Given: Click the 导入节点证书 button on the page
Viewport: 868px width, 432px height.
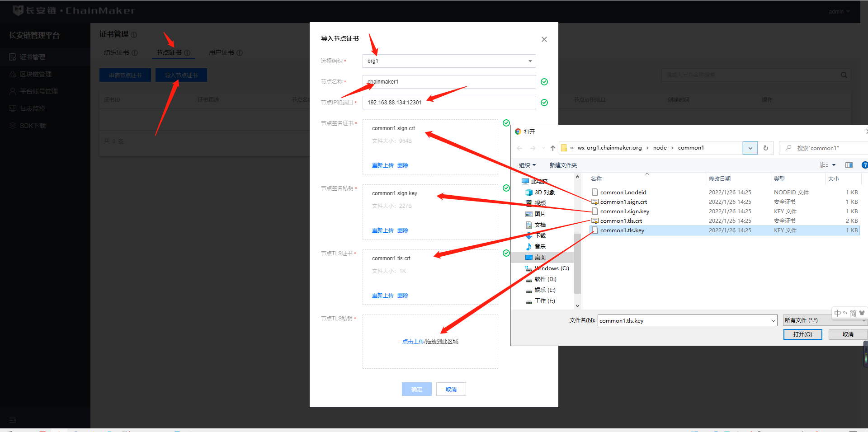Looking at the screenshot, I should pos(181,75).
